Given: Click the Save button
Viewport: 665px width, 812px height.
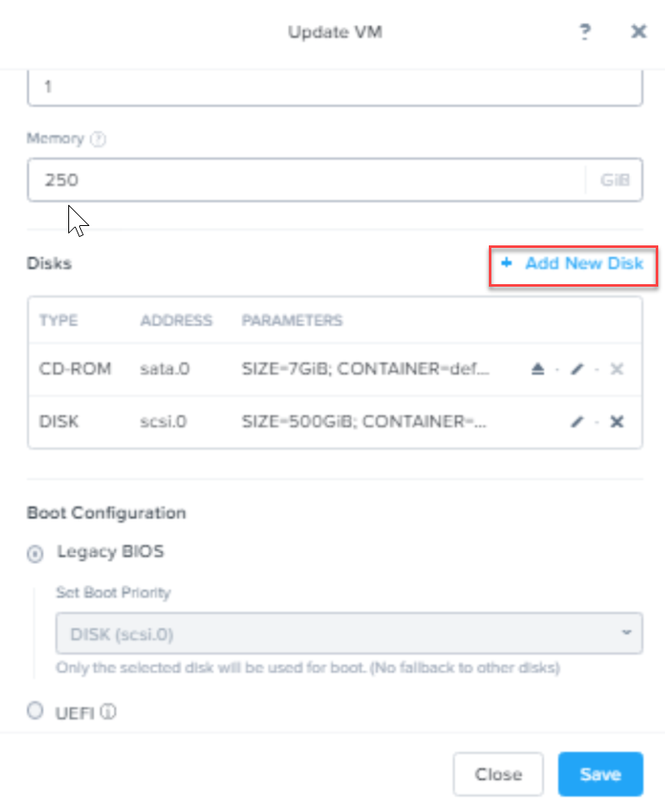Looking at the screenshot, I should pos(600,774).
